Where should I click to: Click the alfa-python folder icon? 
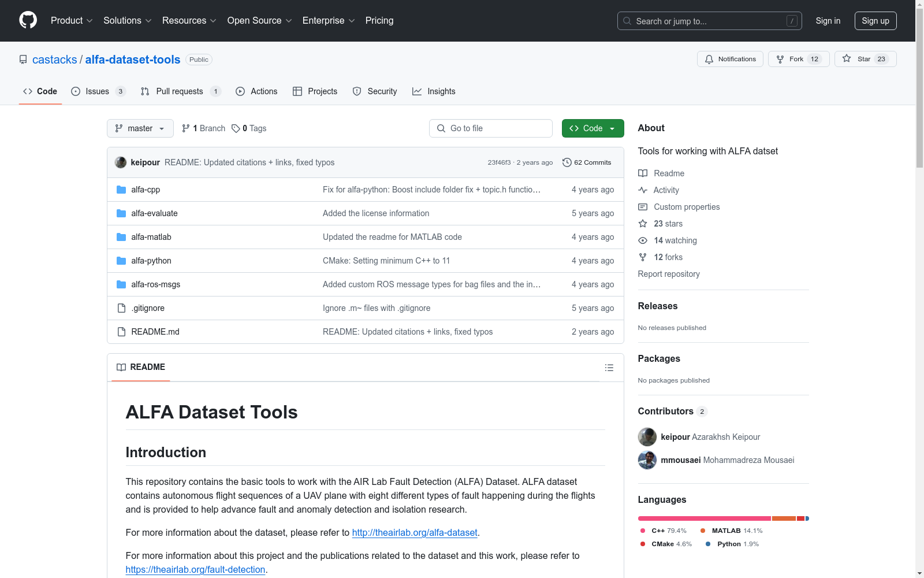tap(121, 261)
